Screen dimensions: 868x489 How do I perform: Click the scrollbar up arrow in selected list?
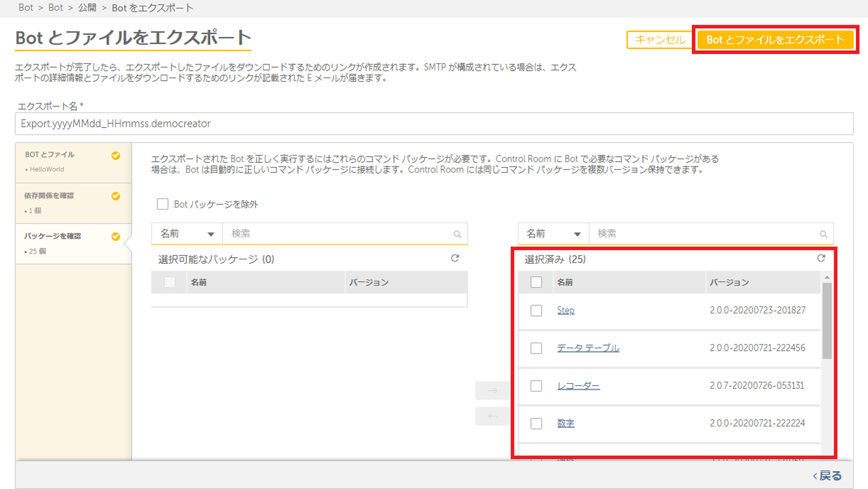point(827,277)
